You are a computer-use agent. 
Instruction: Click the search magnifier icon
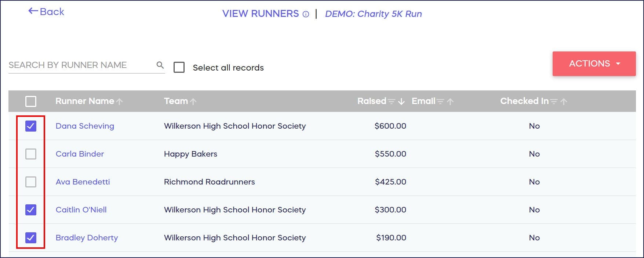click(160, 65)
